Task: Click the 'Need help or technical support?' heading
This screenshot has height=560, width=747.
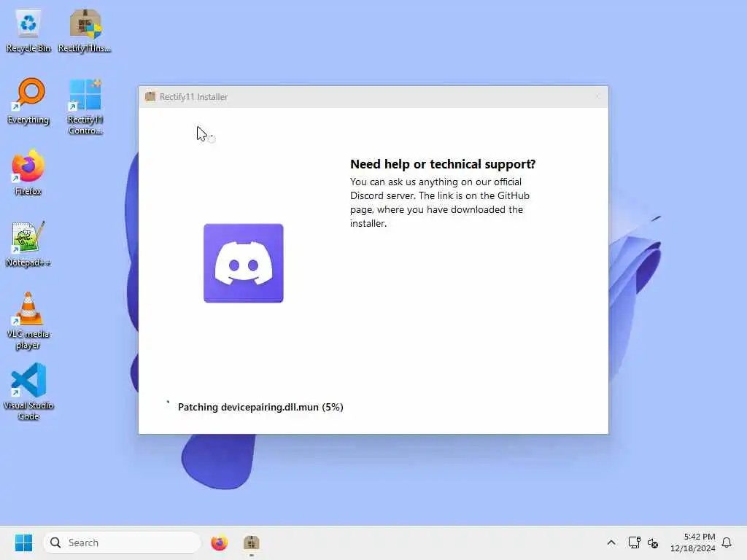Action: (x=443, y=164)
